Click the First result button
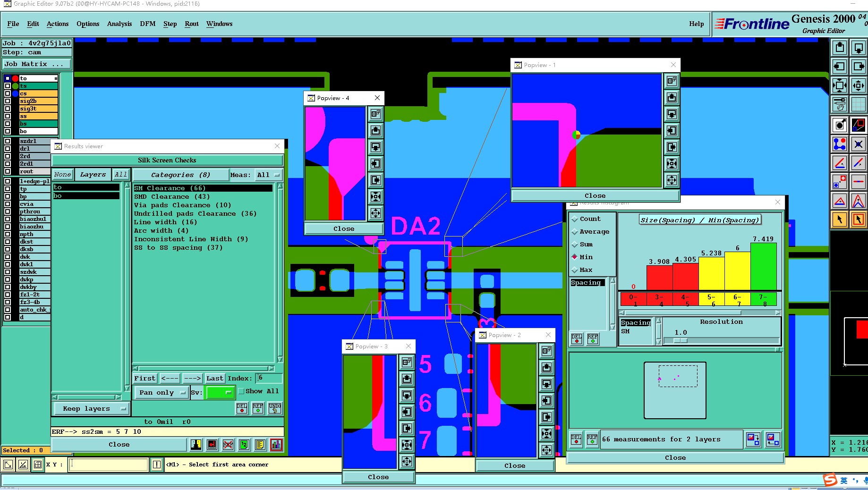 pyautogui.click(x=145, y=379)
